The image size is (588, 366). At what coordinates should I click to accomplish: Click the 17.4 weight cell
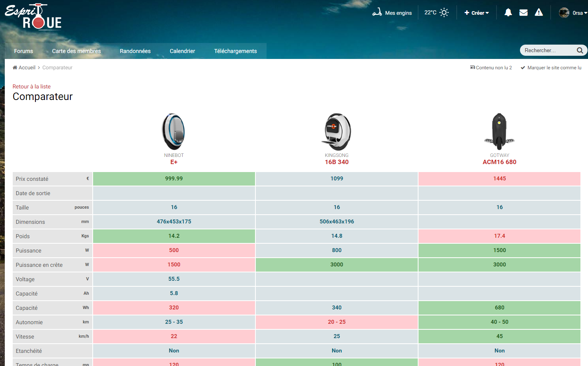pos(499,236)
